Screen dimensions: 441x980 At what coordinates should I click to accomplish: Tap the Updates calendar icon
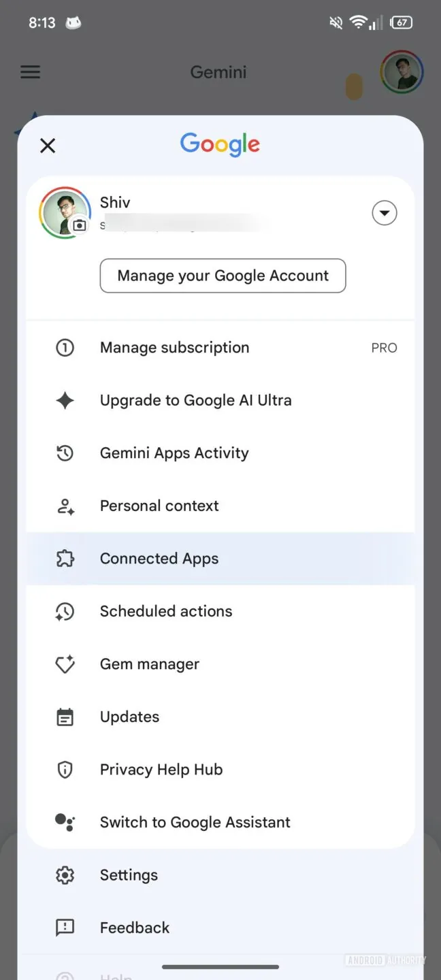coord(65,717)
